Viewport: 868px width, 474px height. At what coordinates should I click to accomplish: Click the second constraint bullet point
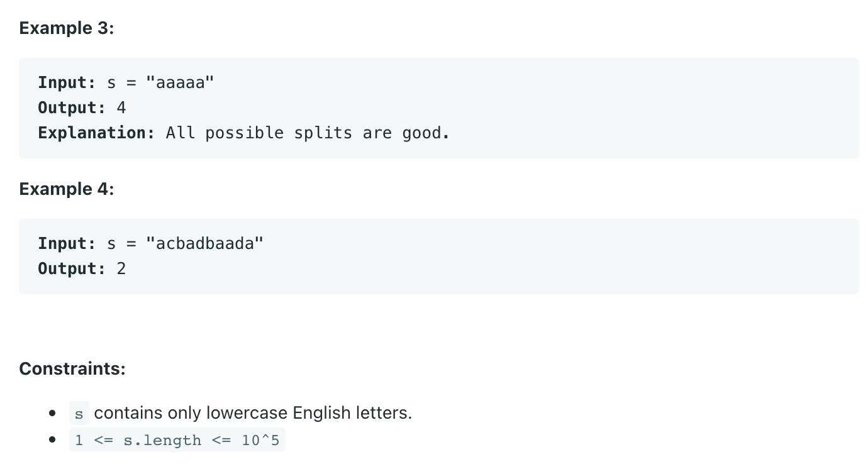(53, 440)
